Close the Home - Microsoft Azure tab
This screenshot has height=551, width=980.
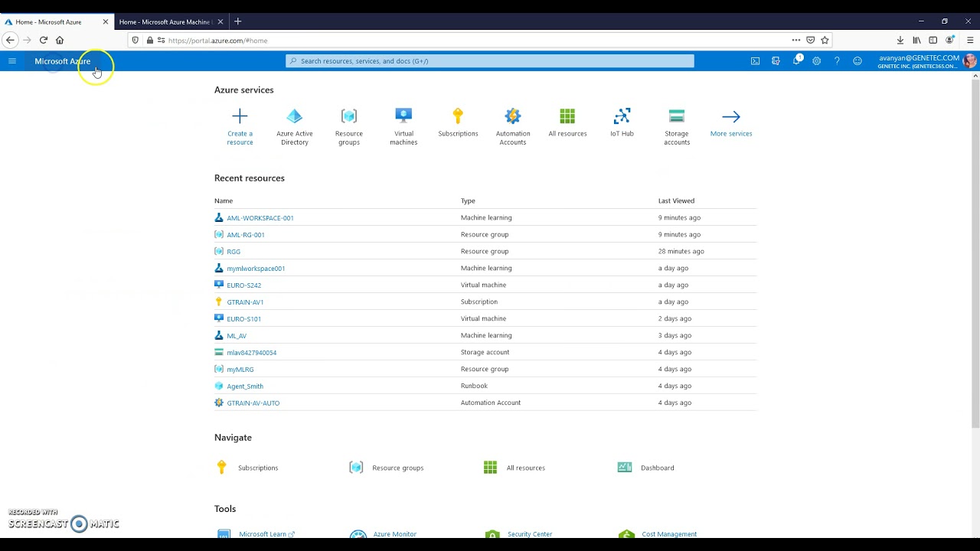pyautogui.click(x=106, y=22)
